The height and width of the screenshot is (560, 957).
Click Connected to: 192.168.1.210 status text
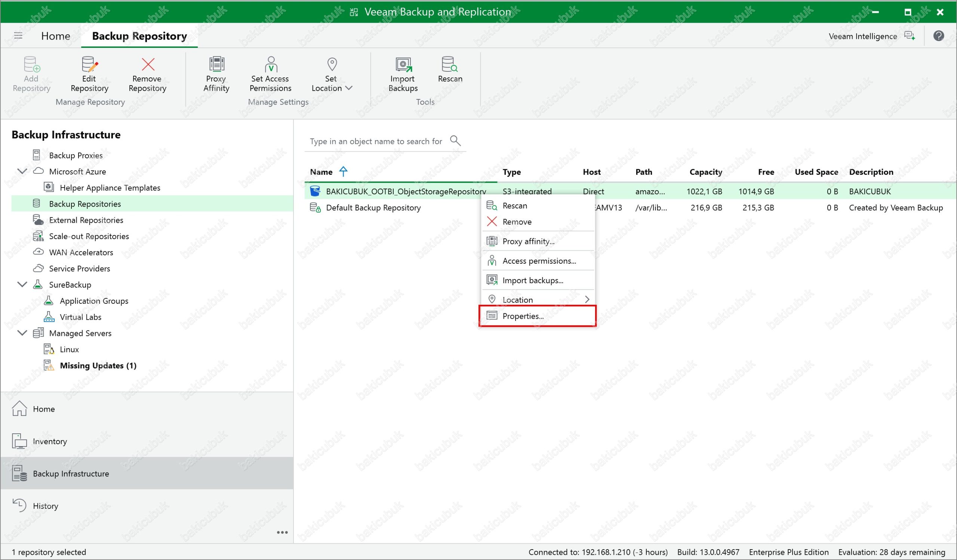pos(598,552)
